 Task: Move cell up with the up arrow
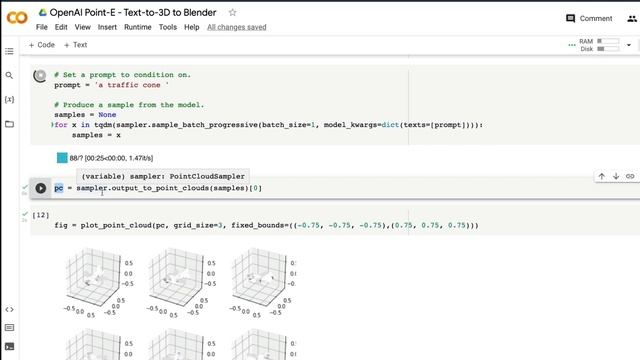[x=602, y=176]
